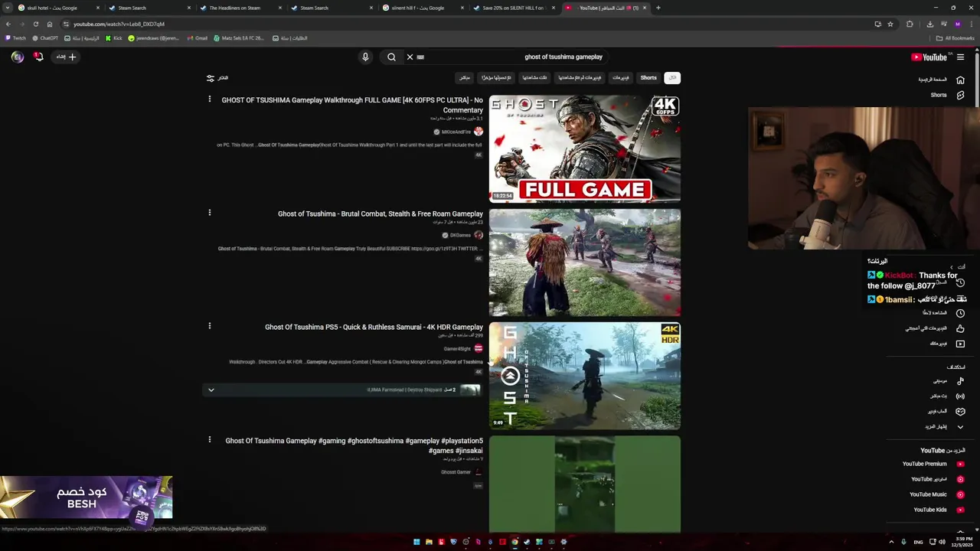
Task: Expand the chapters row chevron
Action: point(211,390)
